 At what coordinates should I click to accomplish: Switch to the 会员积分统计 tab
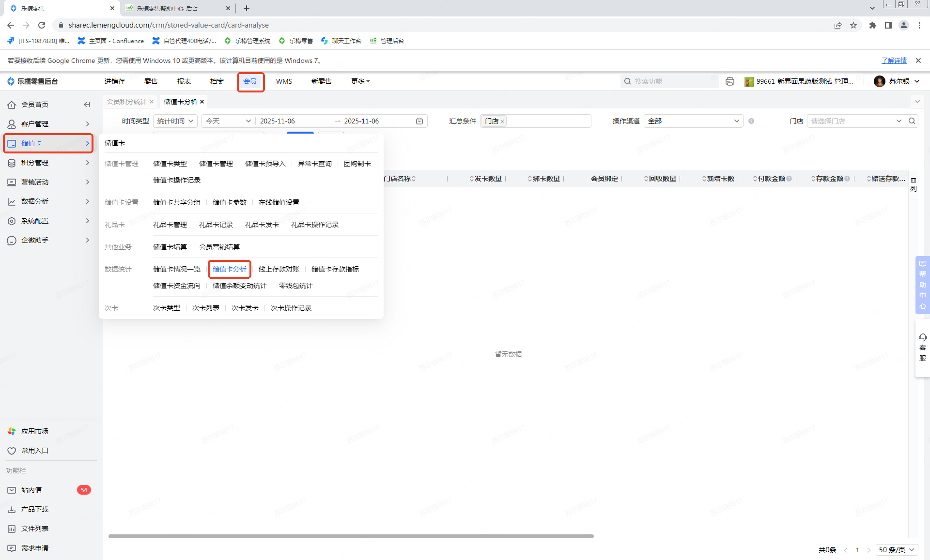pos(127,102)
